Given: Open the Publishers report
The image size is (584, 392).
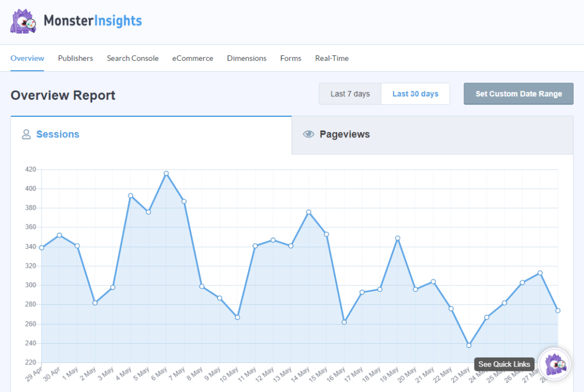Looking at the screenshot, I should tap(75, 58).
